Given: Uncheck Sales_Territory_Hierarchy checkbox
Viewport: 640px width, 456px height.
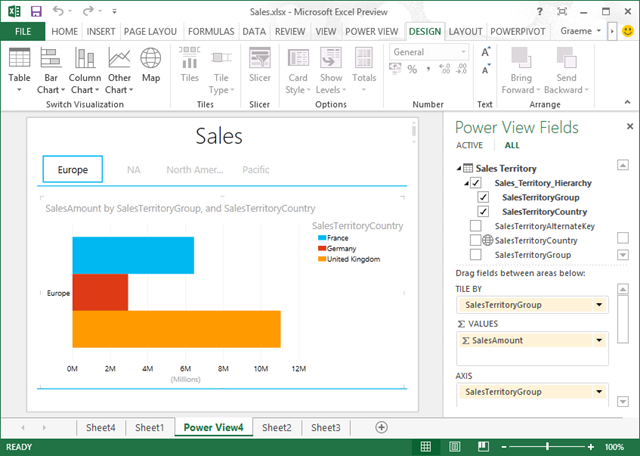Looking at the screenshot, I should [476, 184].
